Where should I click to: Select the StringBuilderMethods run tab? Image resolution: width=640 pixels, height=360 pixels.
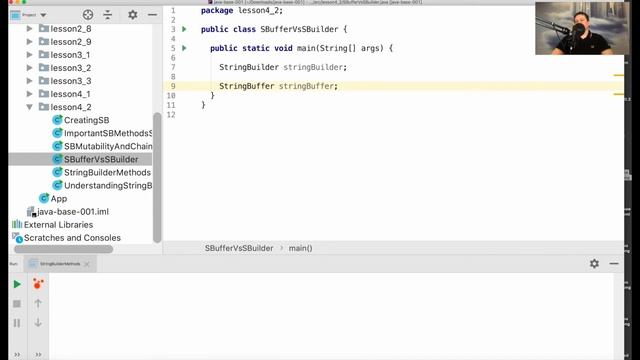pos(60,264)
